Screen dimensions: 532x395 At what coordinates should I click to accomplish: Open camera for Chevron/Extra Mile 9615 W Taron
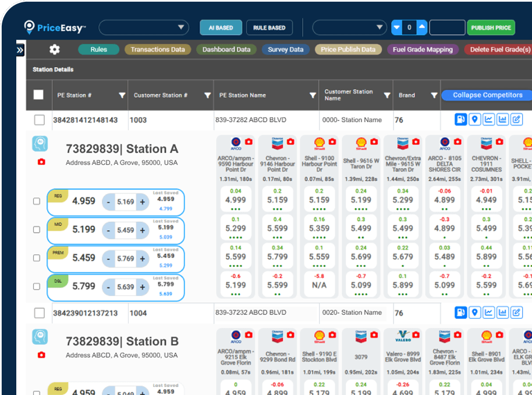(416, 142)
